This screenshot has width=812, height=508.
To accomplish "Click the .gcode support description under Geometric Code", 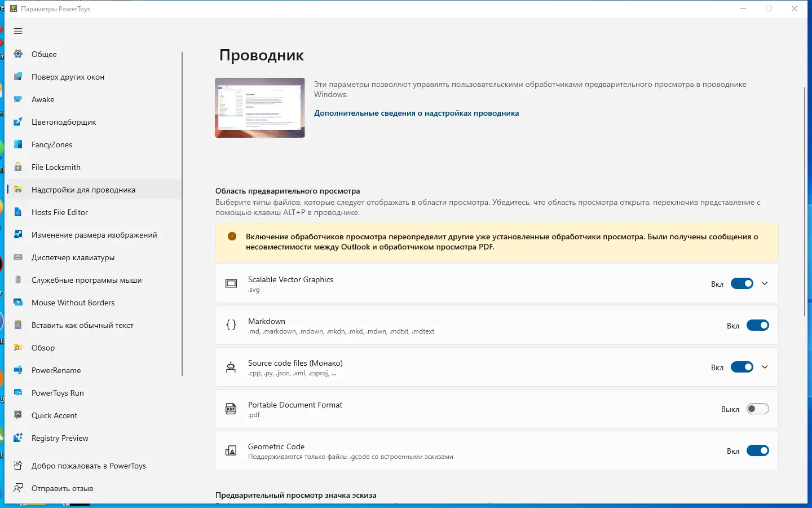I will tap(351, 457).
